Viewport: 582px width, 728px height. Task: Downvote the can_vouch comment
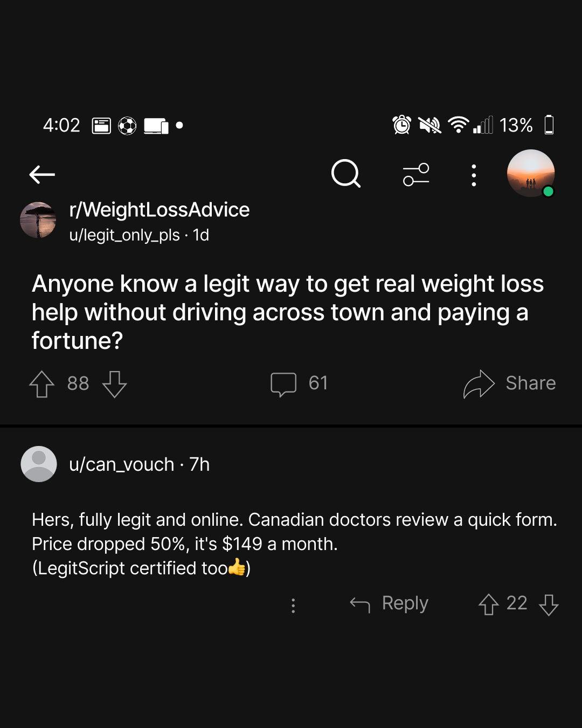coord(549,605)
